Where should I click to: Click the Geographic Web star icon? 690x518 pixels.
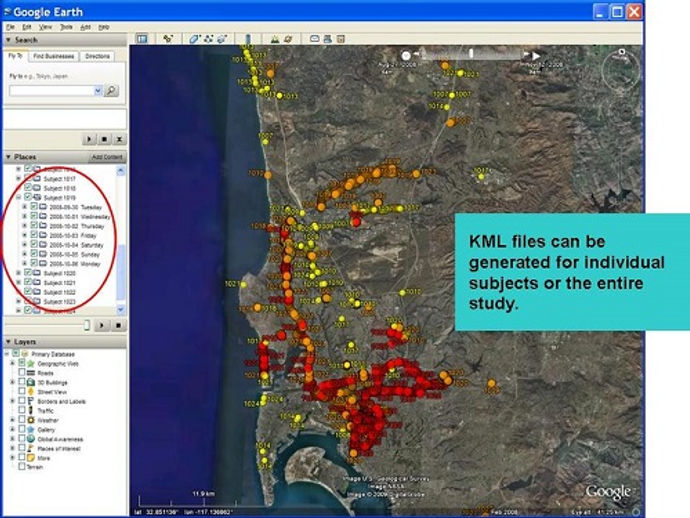[31, 364]
